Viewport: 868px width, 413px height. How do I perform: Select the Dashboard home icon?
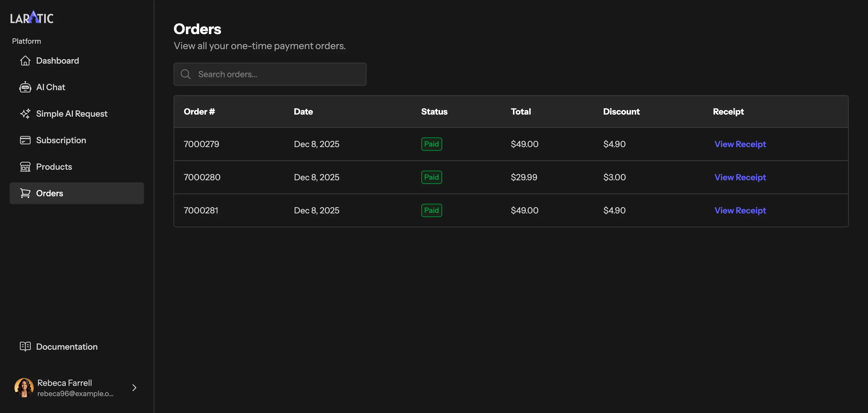point(25,61)
